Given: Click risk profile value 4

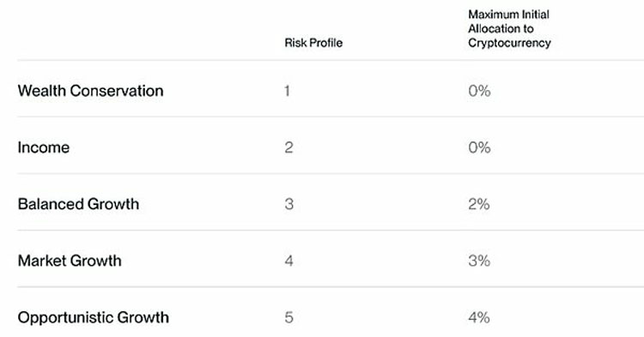Looking at the screenshot, I should coord(289,261).
